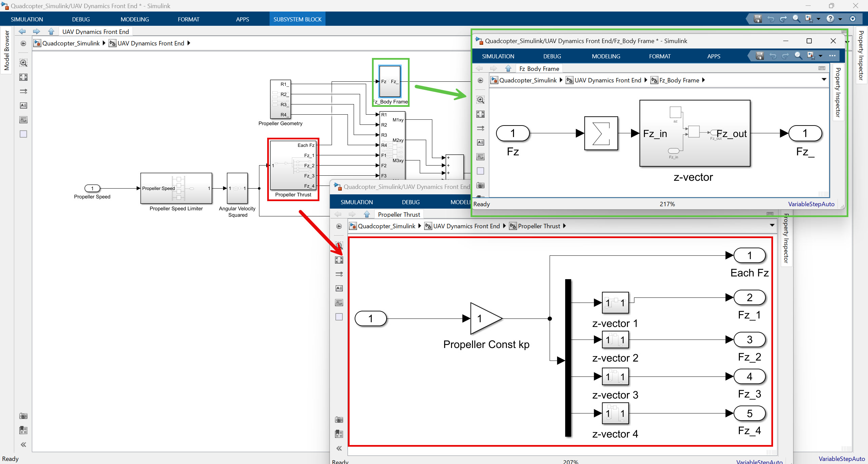
Task: Click Propeller Thrust breadcrumb link
Action: coord(538,226)
